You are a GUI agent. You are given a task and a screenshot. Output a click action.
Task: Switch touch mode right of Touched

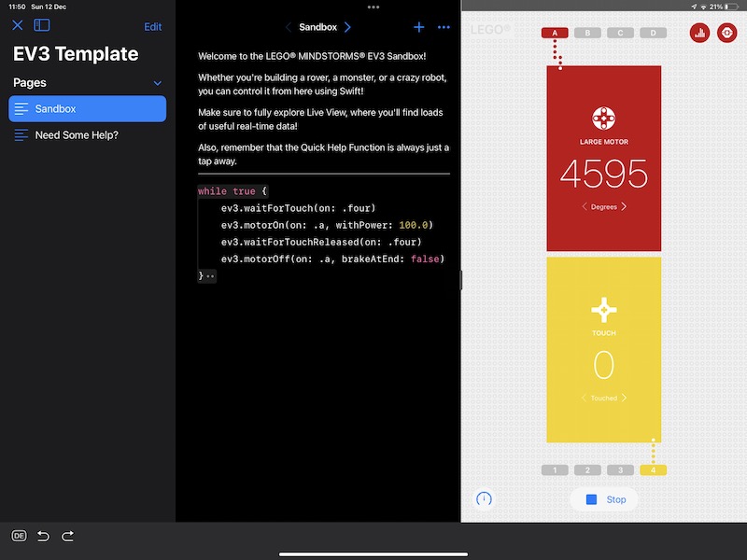click(x=624, y=398)
